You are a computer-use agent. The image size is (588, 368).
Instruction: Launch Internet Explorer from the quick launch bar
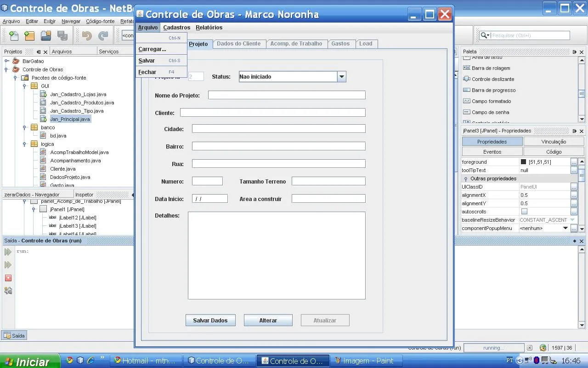91,360
